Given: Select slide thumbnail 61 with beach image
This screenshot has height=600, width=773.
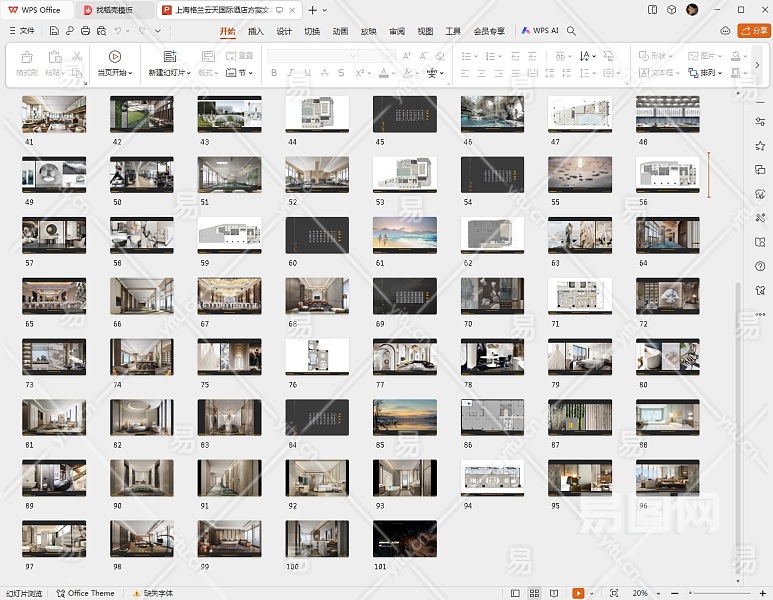Looking at the screenshot, I should (x=405, y=235).
